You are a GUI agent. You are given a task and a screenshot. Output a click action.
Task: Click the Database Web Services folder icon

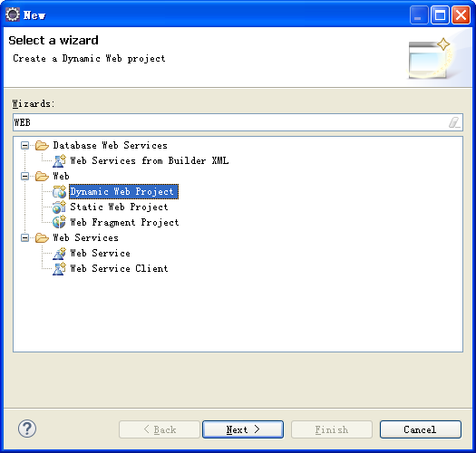[x=42, y=145]
